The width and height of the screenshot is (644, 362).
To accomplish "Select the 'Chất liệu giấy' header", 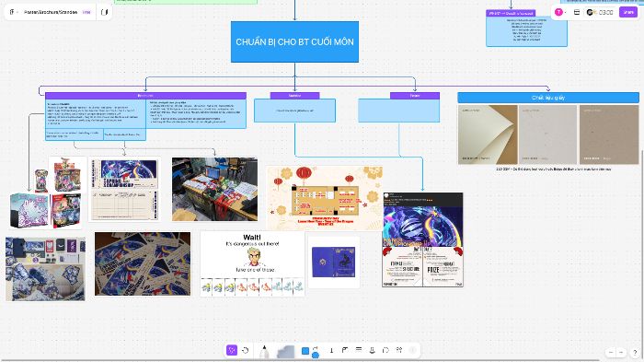I will [x=548, y=98].
